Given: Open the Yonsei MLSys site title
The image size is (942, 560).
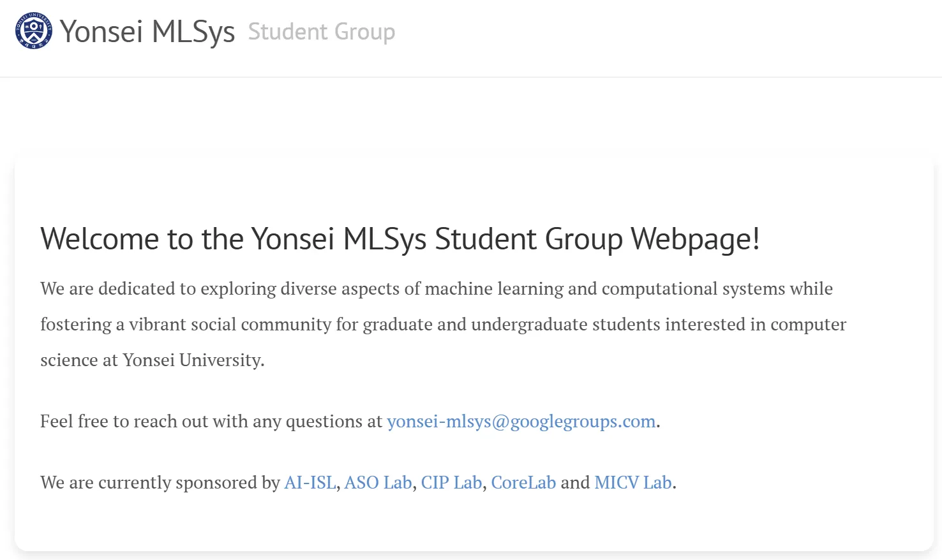Looking at the screenshot, I should click(x=147, y=31).
